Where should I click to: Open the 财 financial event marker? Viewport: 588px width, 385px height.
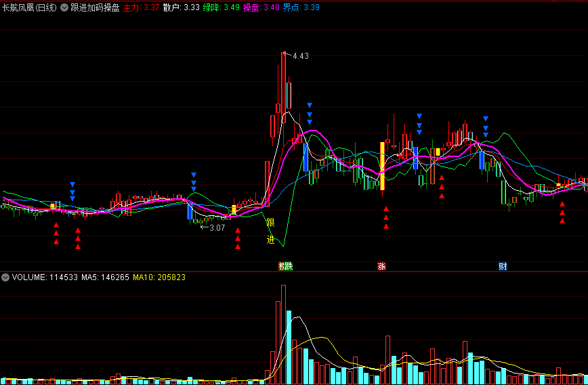(503, 267)
